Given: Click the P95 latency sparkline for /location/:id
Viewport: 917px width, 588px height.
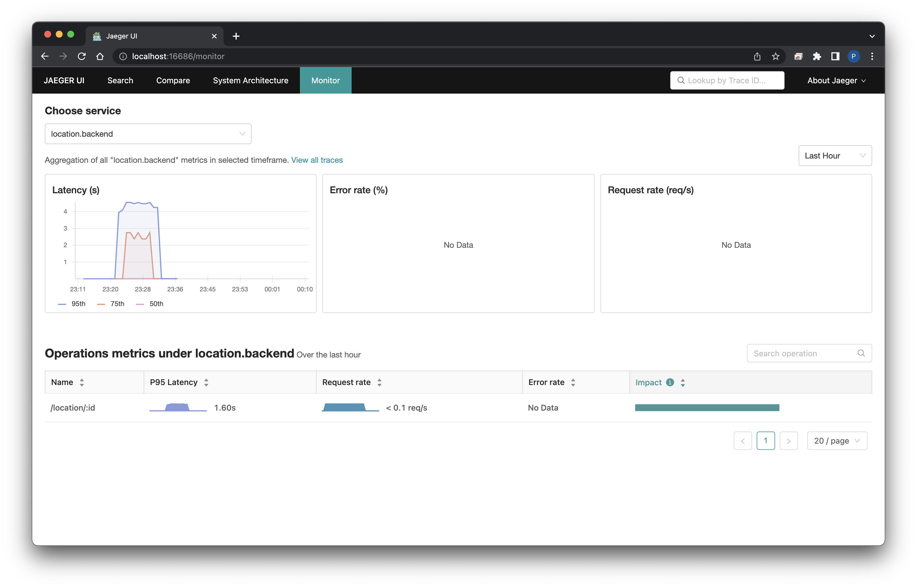Looking at the screenshot, I should pyautogui.click(x=178, y=407).
